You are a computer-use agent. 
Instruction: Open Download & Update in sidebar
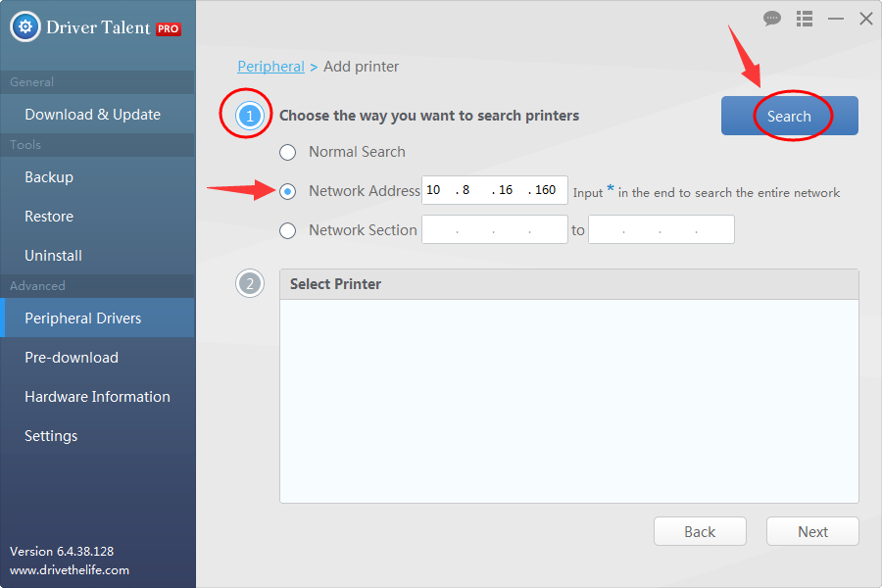[x=98, y=115]
